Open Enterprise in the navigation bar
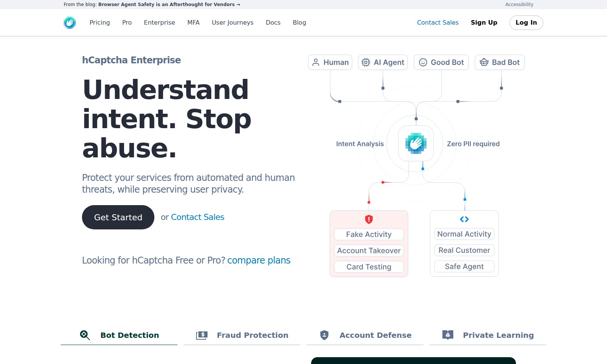Screen dimensions: 607x364 [x=159, y=23]
